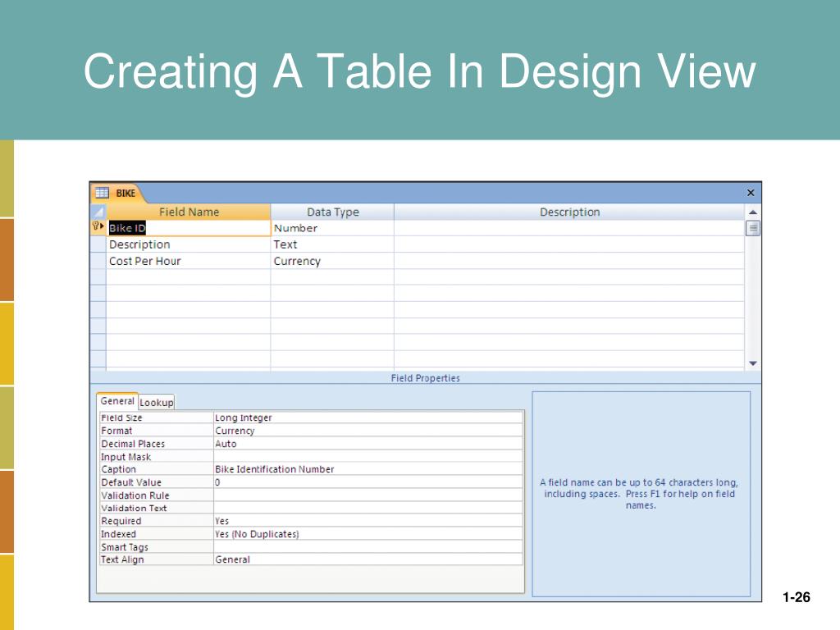Close the BIKE table window

[751, 193]
